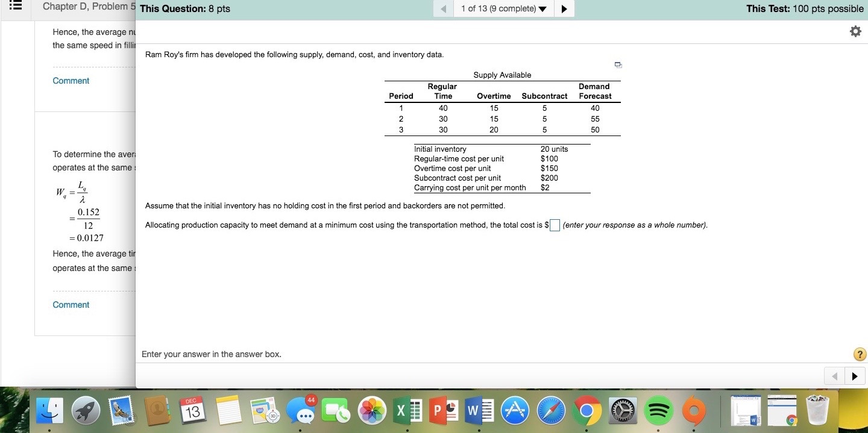Open System Preferences from the dock
Viewport: 868px width, 433px height.
[623, 411]
